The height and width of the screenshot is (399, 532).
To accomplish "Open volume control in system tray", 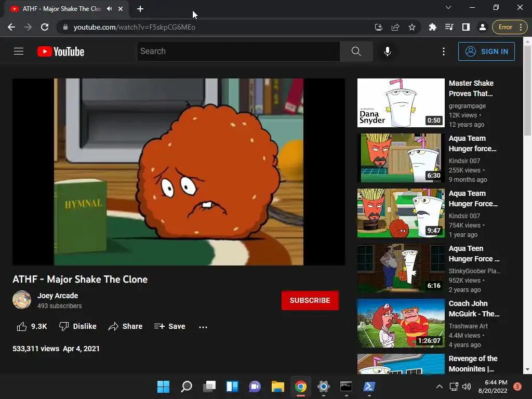I will (467, 387).
